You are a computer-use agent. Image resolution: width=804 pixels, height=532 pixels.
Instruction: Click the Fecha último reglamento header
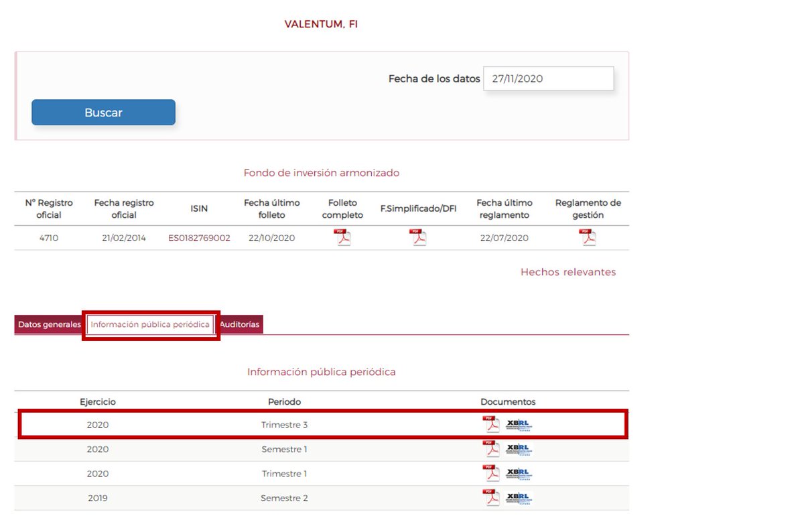tap(505, 208)
